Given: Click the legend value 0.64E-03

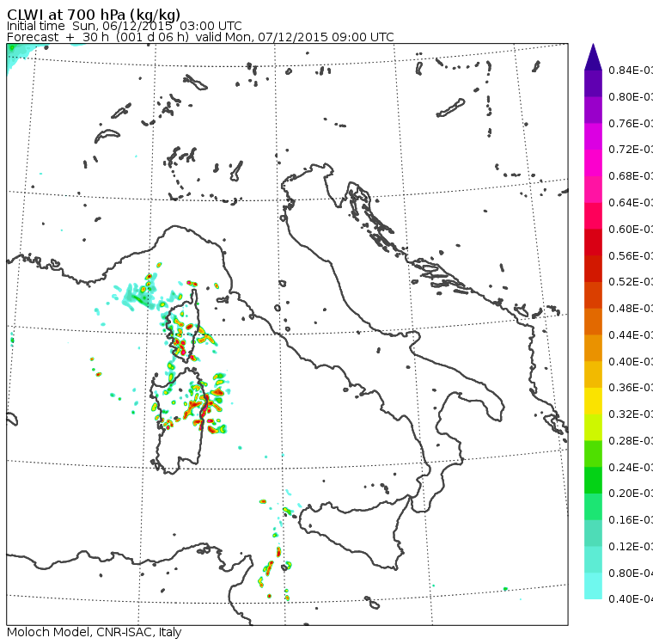Looking at the screenshot, I should 631,203.
